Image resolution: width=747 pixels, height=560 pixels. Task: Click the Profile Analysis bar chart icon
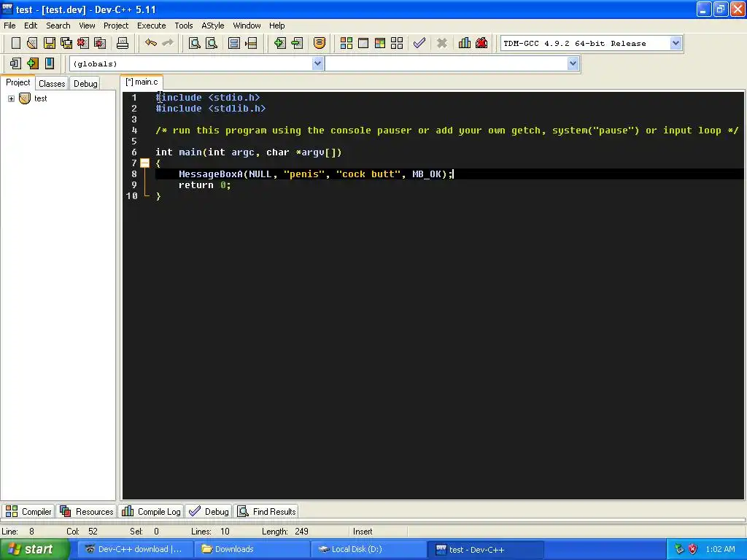click(x=465, y=43)
